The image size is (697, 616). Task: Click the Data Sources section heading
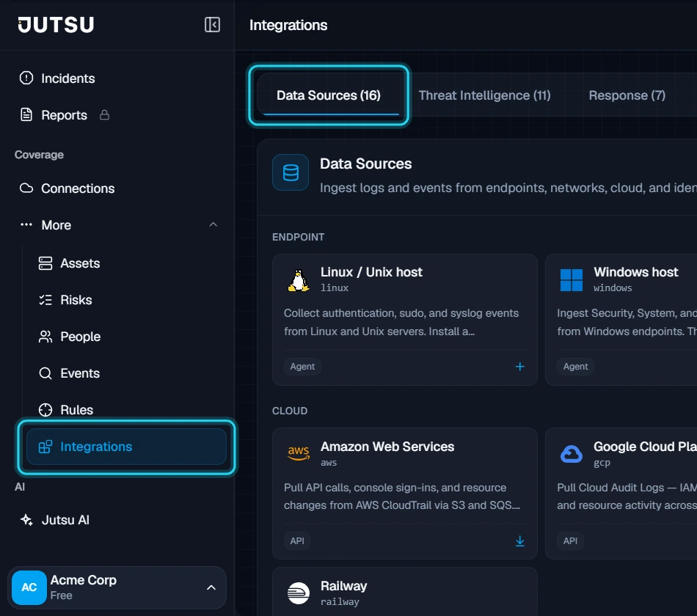click(366, 164)
